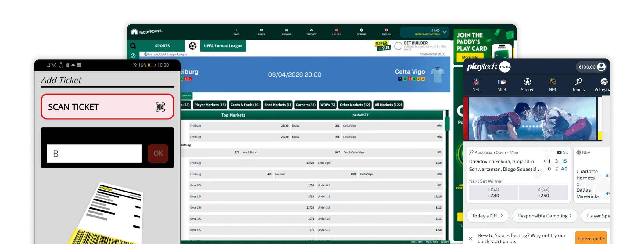Viewport: 644px width, 244px height.
Task: Pick No Goal at 15/2
Action: tap(316, 174)
